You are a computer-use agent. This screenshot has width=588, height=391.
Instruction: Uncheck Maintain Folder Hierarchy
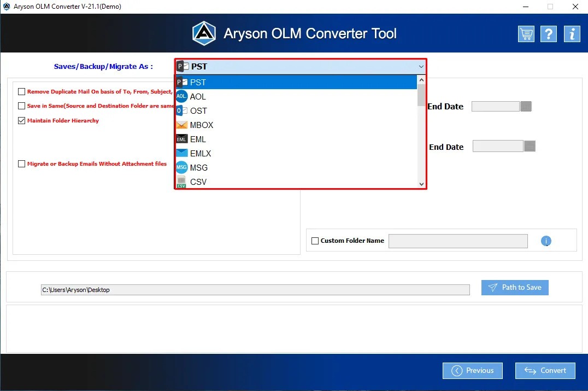(22, 120)
